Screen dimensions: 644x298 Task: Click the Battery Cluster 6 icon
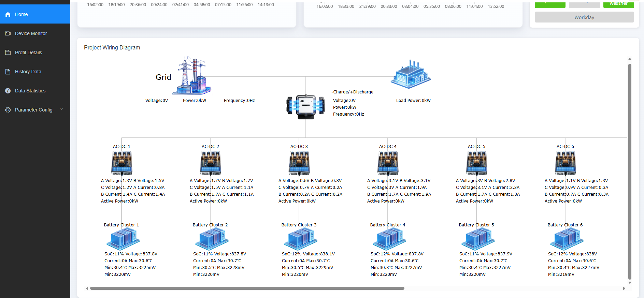coord(567,239)
